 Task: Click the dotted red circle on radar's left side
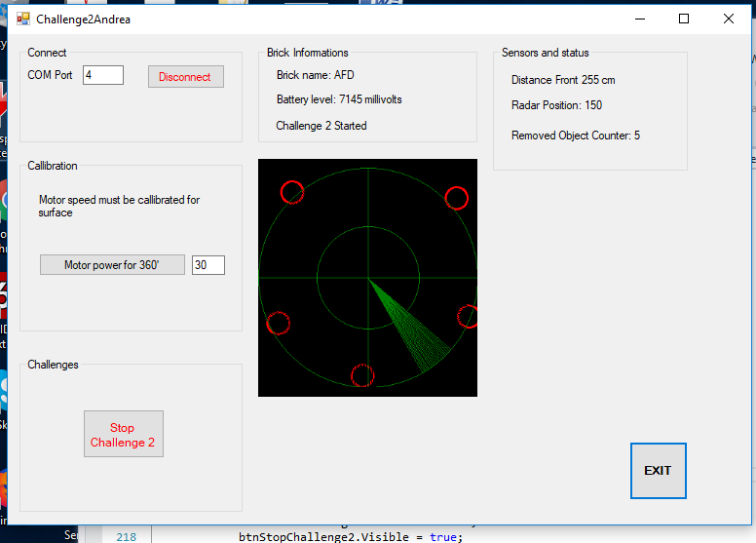[278, 323]
